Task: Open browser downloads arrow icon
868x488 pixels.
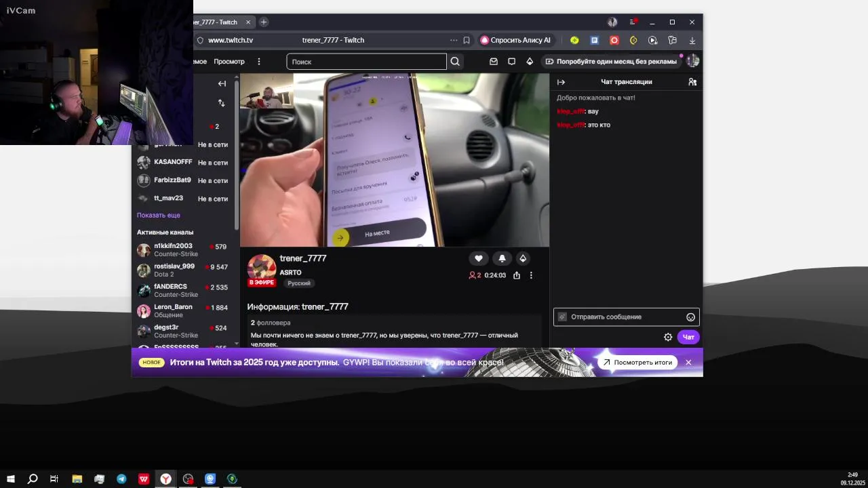Action: coord(692,41)
